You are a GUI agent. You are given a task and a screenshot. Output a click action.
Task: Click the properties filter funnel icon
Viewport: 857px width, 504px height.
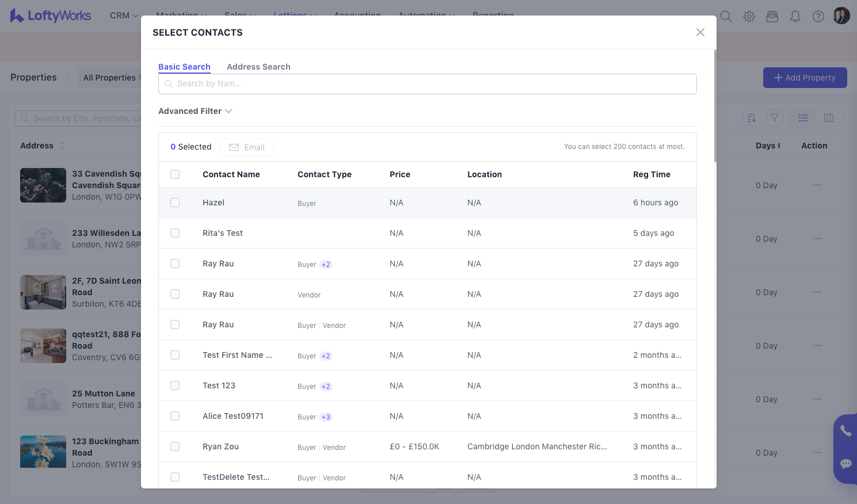pos(774,118)
